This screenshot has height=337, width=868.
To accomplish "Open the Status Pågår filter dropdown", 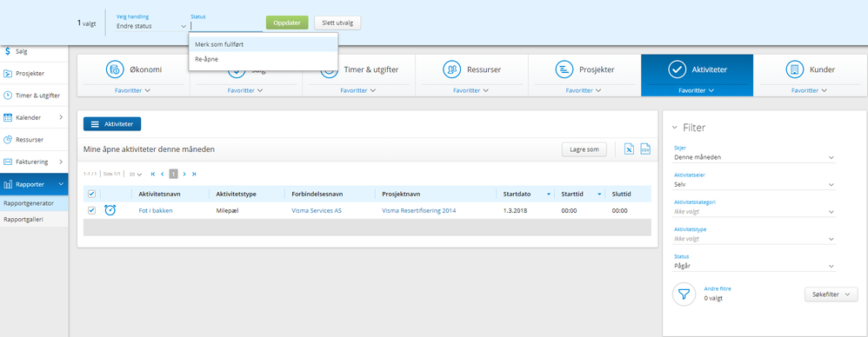I will pos(754,266).
